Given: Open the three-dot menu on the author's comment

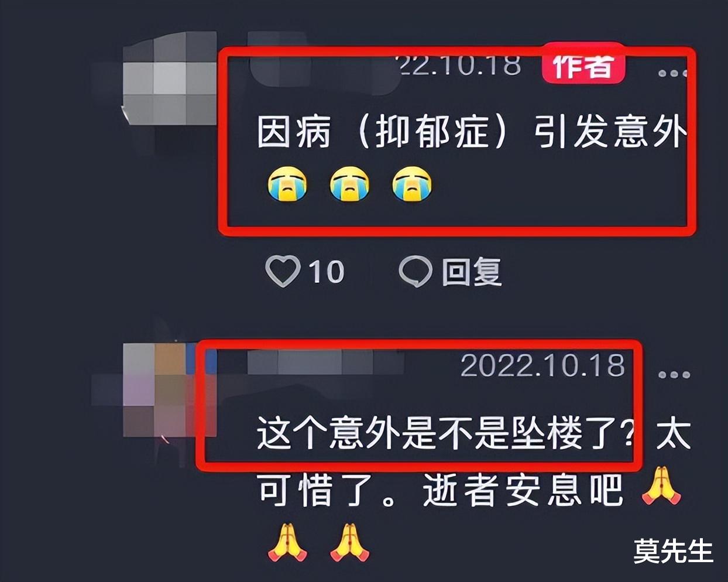Looking at the screenshot, I should pos(672,73).
